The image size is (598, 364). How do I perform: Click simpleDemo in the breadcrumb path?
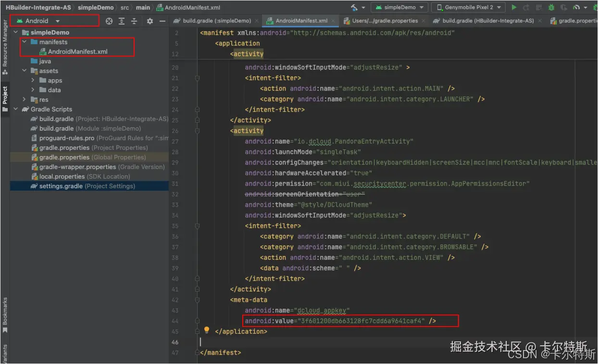pyautogui.click(x=96, y=7)
